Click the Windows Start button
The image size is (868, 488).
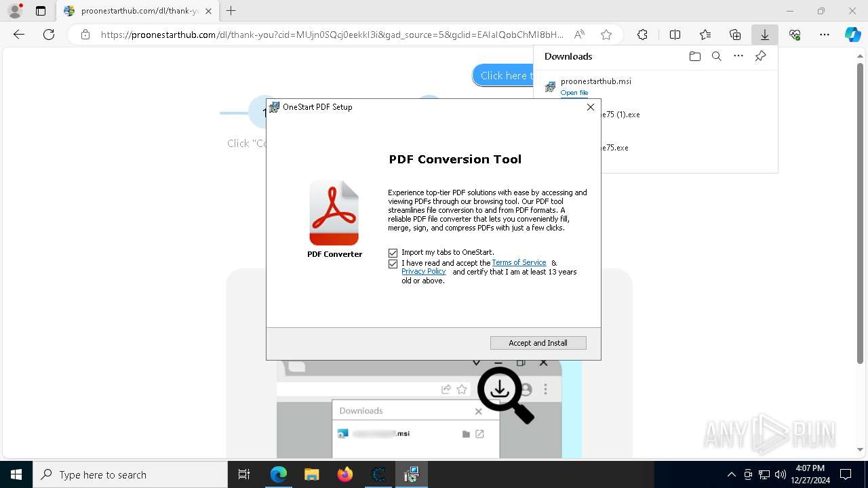tap(16, 474)
